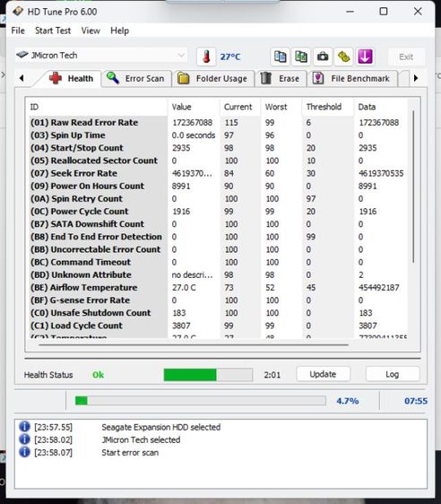The image size is (441, 504).
Task: Click the File Benchmark document icon
Action: point(318,78)
